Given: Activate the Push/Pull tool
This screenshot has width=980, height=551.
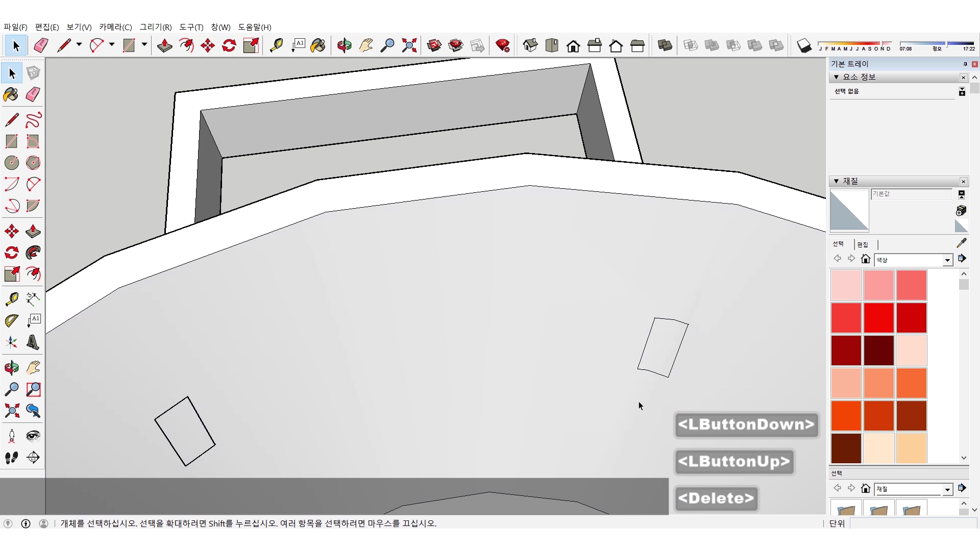Looking at the screenshot, I should [x=33, y=231].
